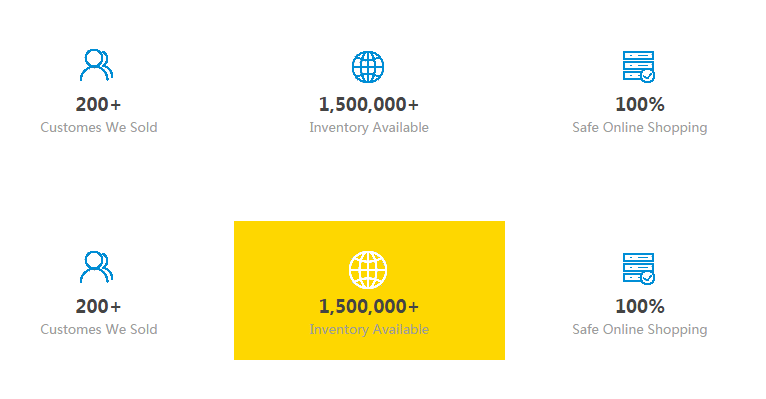The width and height of the screenshot is (766, 399).
Task: Select the 1,500,000+ figure on the yellow card
Action: pyautogui.click(x=369, y=307)
